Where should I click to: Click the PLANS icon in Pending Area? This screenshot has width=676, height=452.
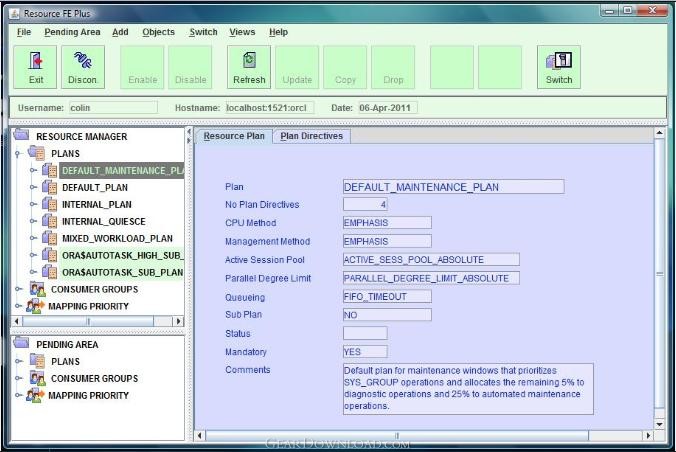click(37, 361)
